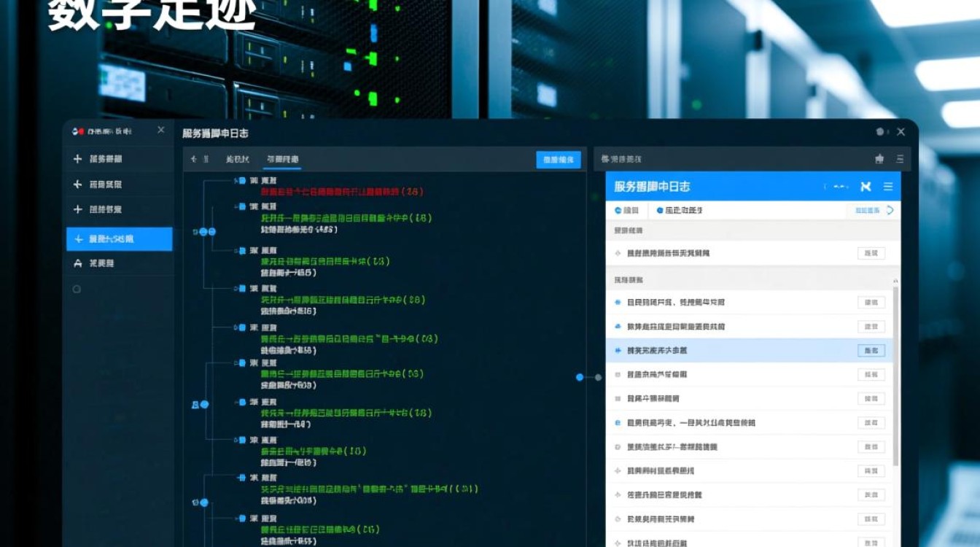Click the plus icon of the first sidebar item
980x547 pixels.
pos(77,159)
